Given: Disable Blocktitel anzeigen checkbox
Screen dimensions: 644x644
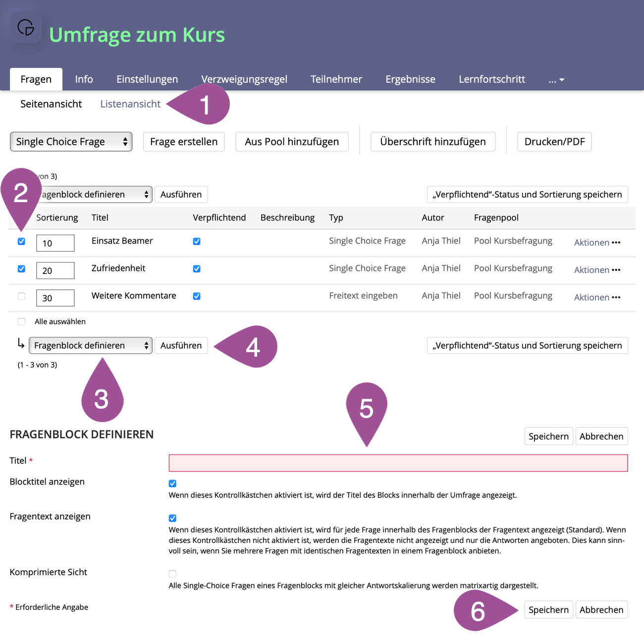Looking at the screenshot, I should coord(172,483).
